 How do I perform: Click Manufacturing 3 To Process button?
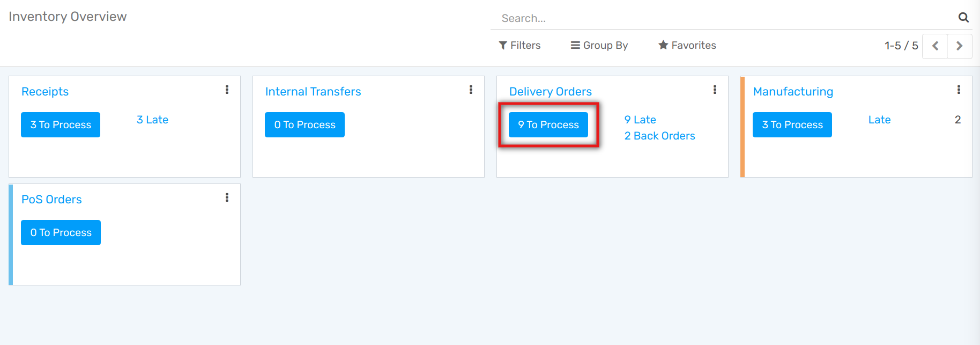click(792, 124)
